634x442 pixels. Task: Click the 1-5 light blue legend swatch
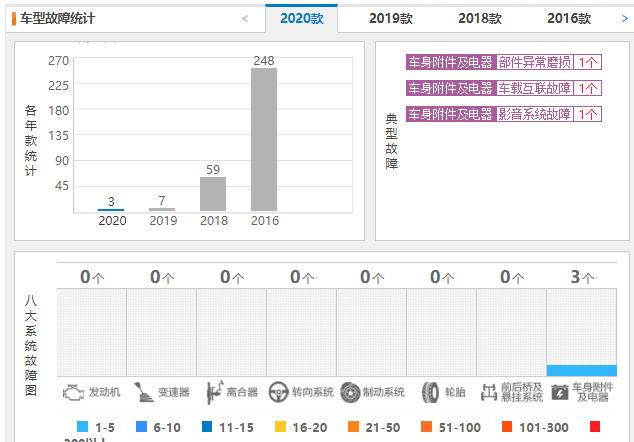(83, 427)
